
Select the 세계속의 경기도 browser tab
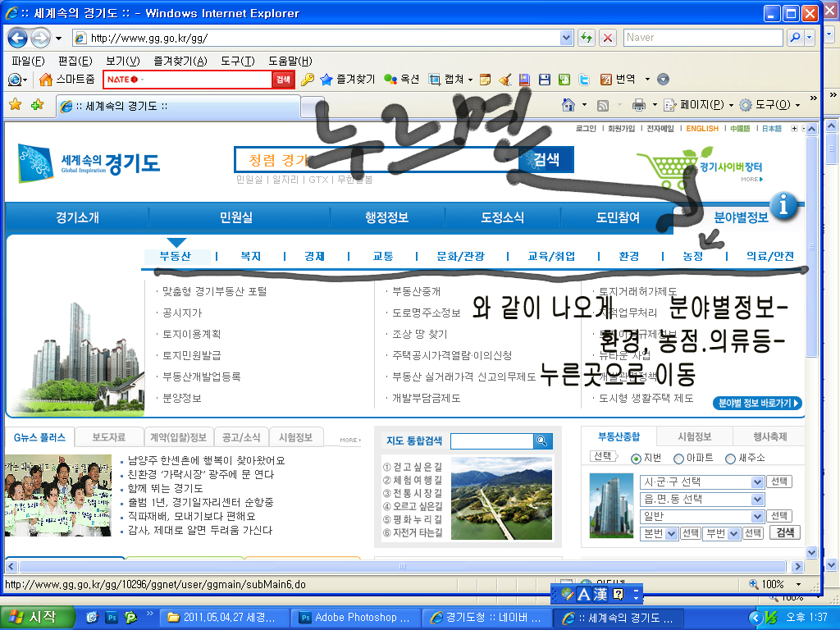point(177,106)
